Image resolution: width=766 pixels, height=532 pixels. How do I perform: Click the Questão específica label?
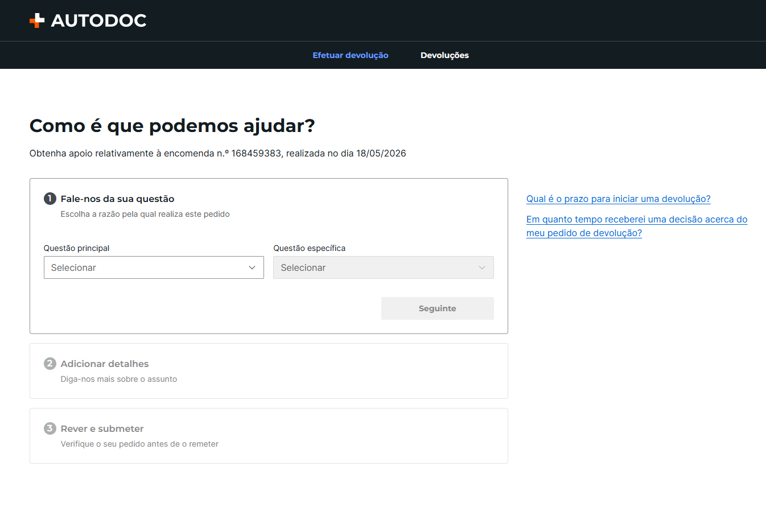click(x=310, y=248)
